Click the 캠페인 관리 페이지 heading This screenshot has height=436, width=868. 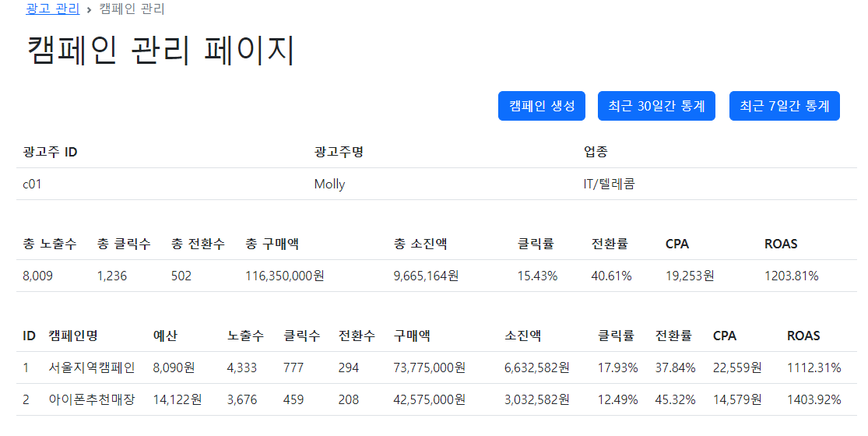(160, 51)
